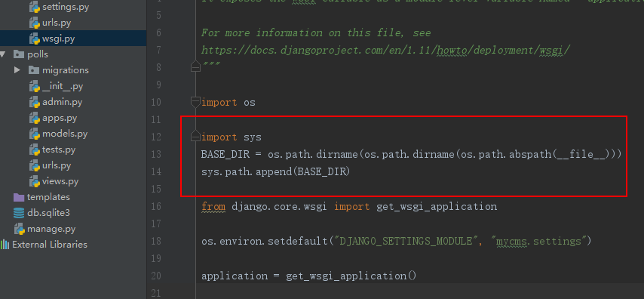Click the Python icon beside settings.py

pos(34,8)
